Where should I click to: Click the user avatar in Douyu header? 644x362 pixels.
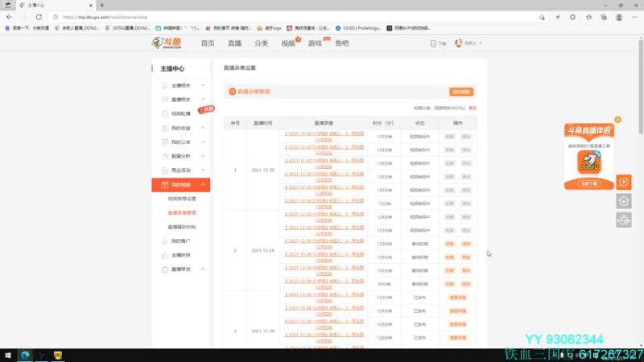[x=459, y=43]
